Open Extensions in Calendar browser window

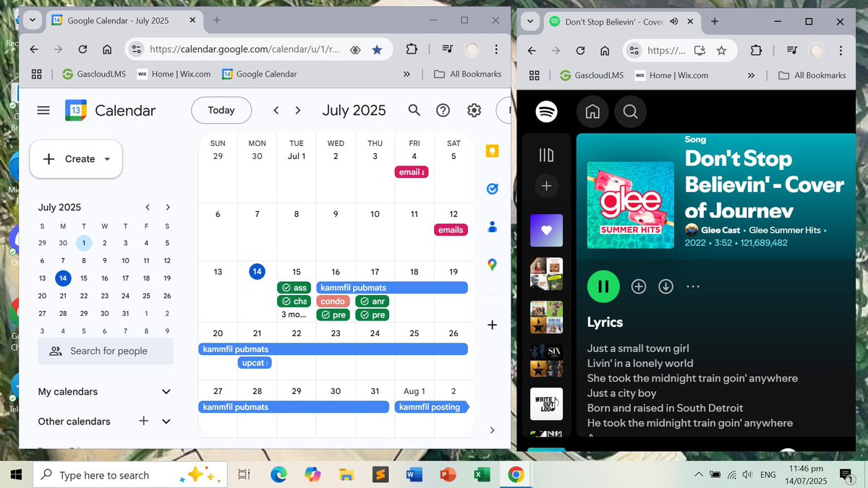point(412,50)
